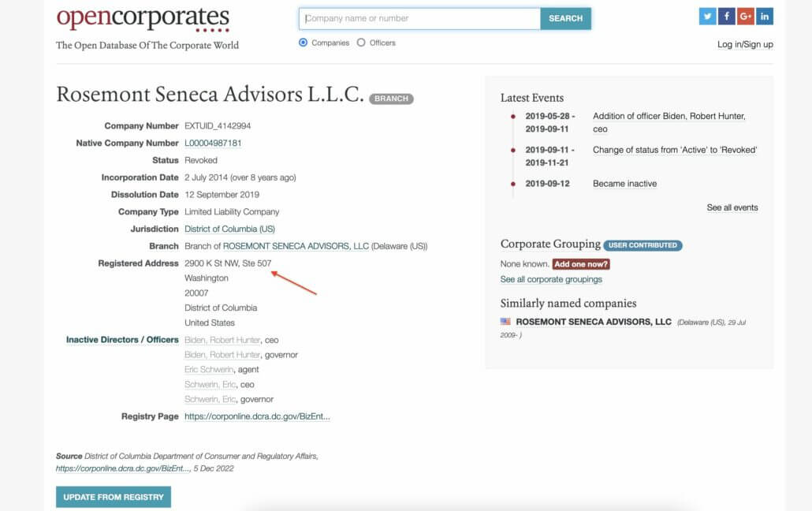Click the Limited Liability Company type text
Image resolution: width=812 pixels, height=511 pixels.
232,211
